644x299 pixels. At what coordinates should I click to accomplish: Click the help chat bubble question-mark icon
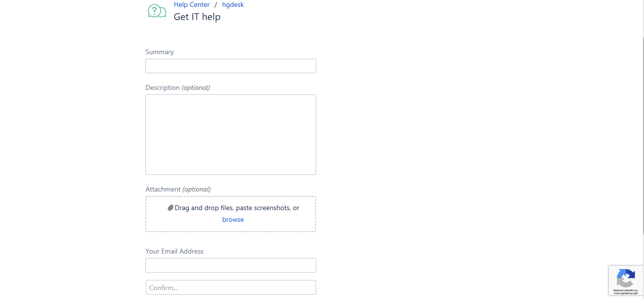click(157, 11)
